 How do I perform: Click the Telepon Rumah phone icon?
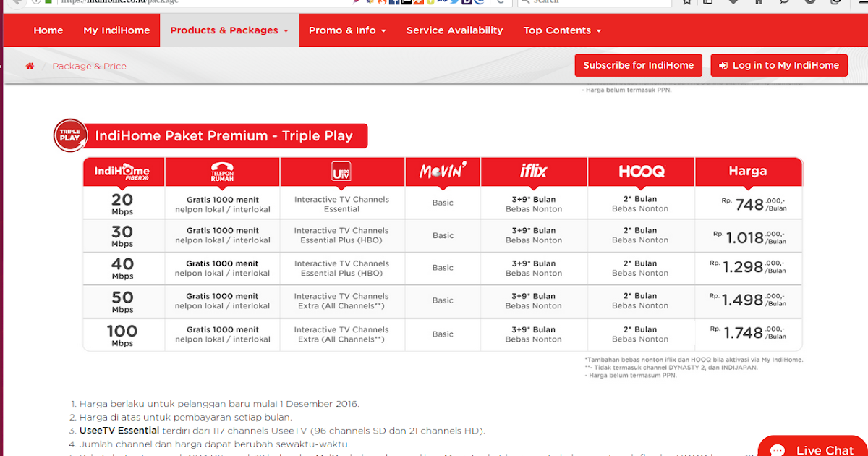pos(222,172)
